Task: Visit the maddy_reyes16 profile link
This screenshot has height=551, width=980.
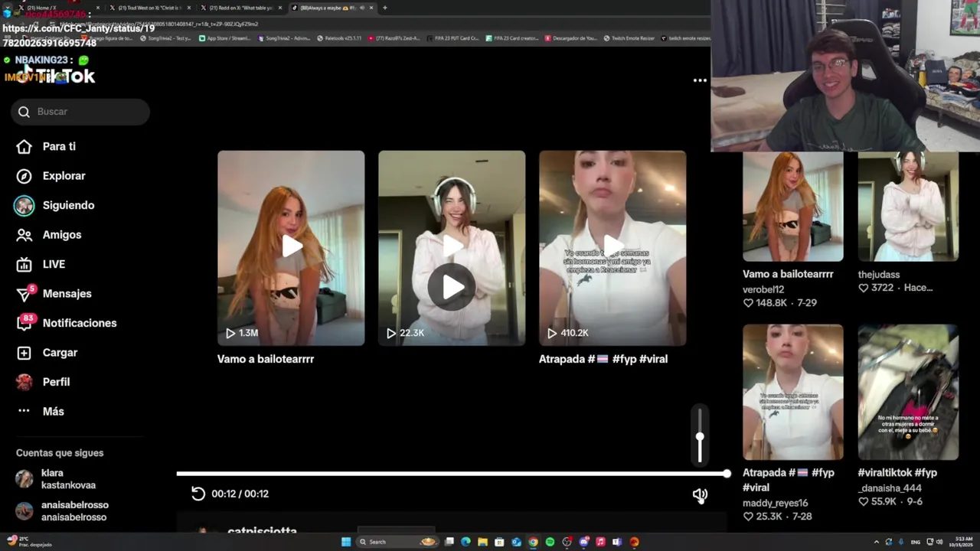Action: [775, 503]
